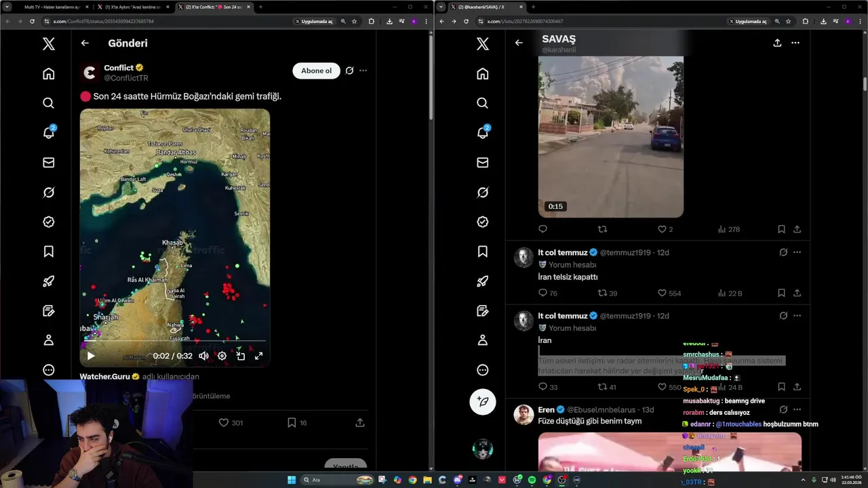Bookmark the Conflict post with 16 bookmarks
Screen dimensions: 868x488
click(292, 422)
